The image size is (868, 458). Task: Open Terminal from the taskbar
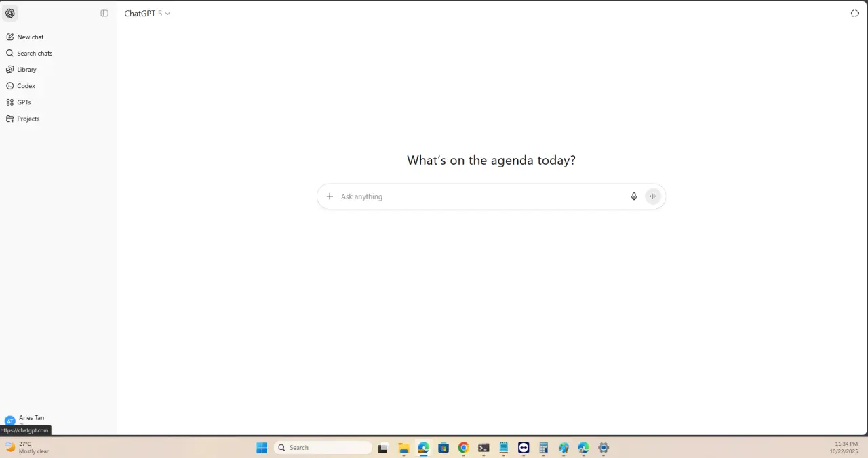pyautogui.click(x=484, y=448)
